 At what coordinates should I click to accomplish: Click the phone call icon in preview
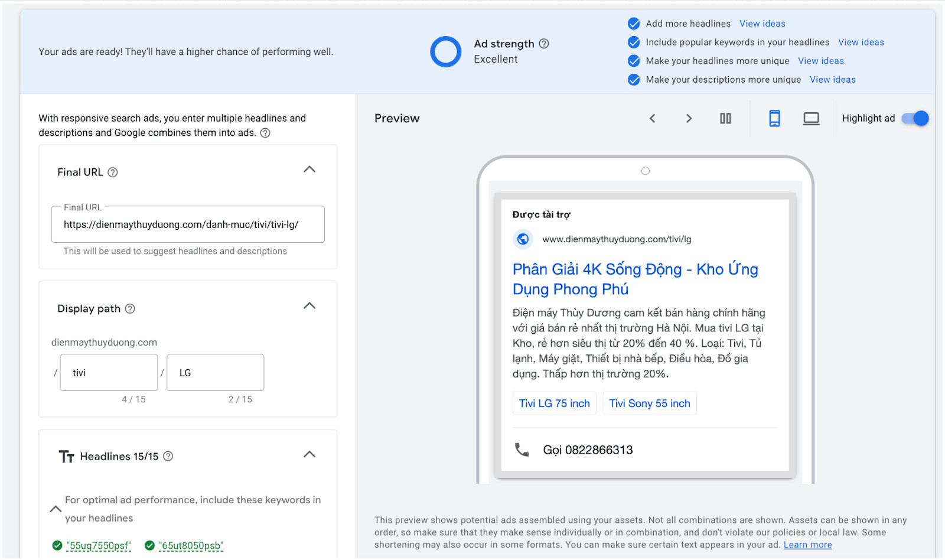pyautogui.click(x=522, y=450)
